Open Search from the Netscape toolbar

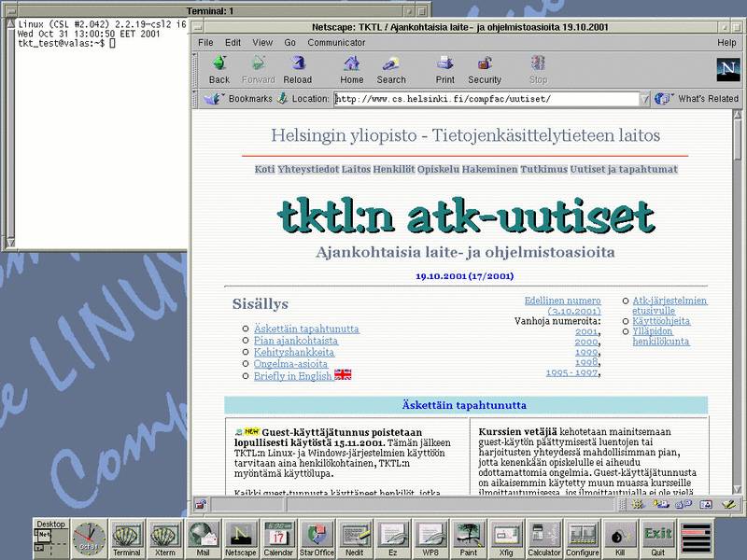click(x=391, y=69)
